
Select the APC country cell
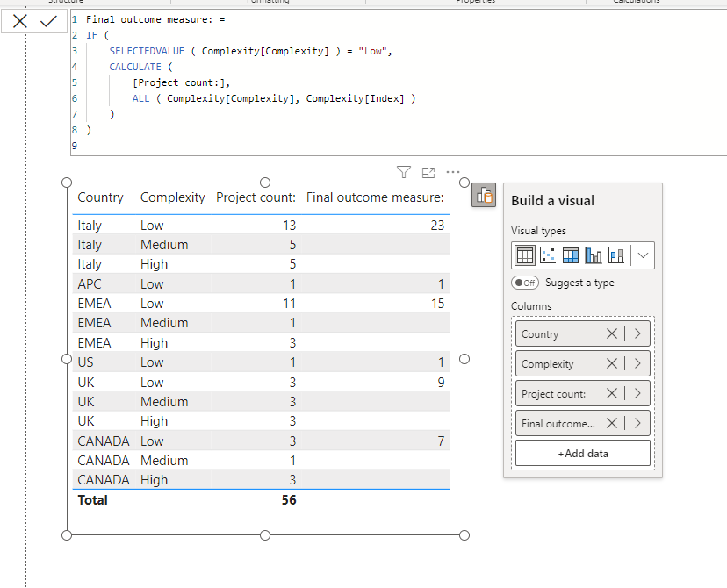pyautogui.click(x=90, y=284)
